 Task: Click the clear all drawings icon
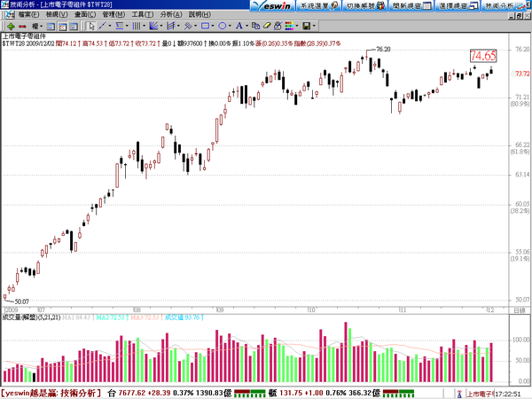pos(278,26)
